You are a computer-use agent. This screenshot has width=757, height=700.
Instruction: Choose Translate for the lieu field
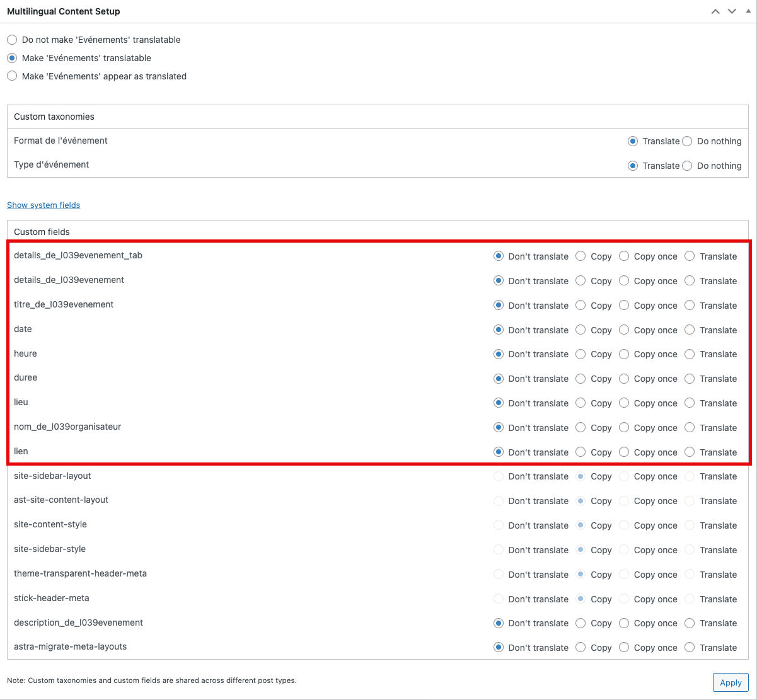pos(690,403)
